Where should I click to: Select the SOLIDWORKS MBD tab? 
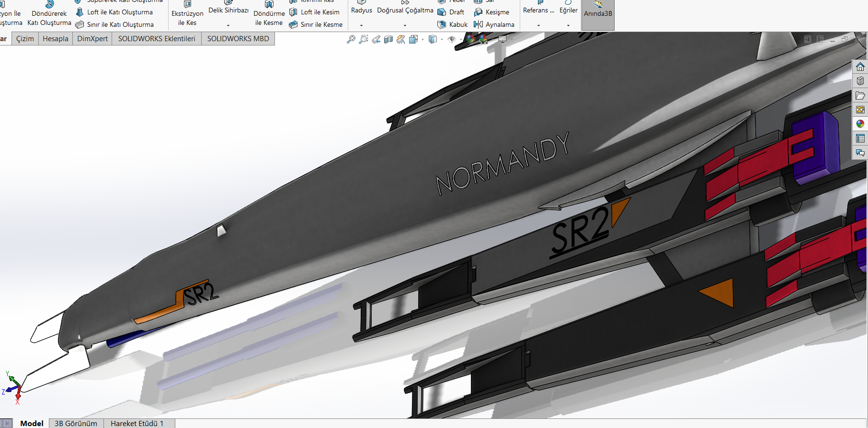(238, 39)
